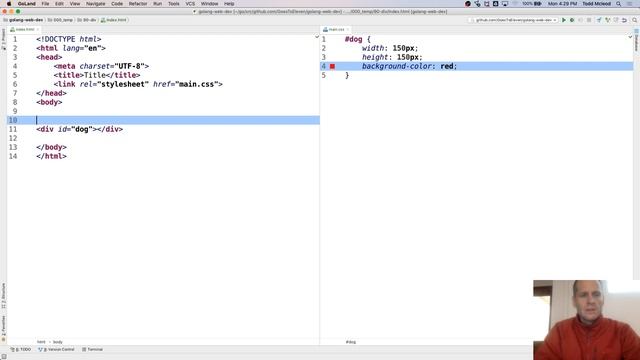Open the Run menu
This screenshot has height=360, width=640.
point(158,4)
